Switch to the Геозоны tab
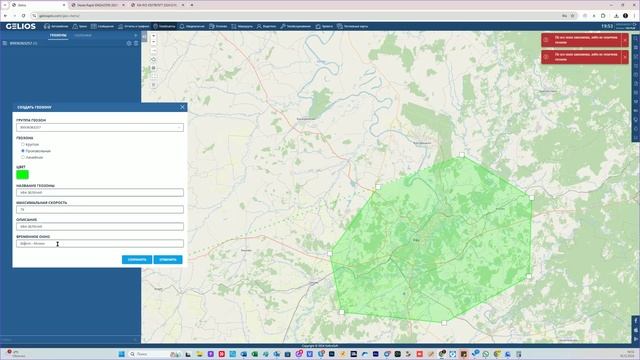 [58, 36]
